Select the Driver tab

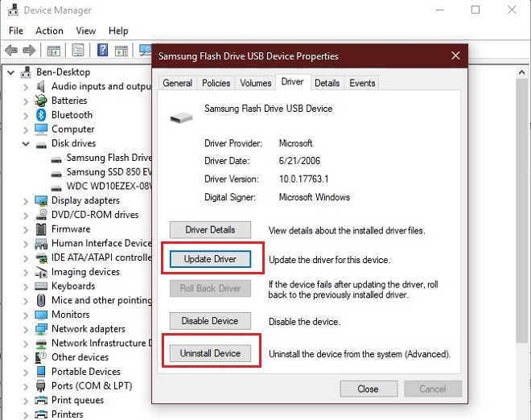click(293, 81)
